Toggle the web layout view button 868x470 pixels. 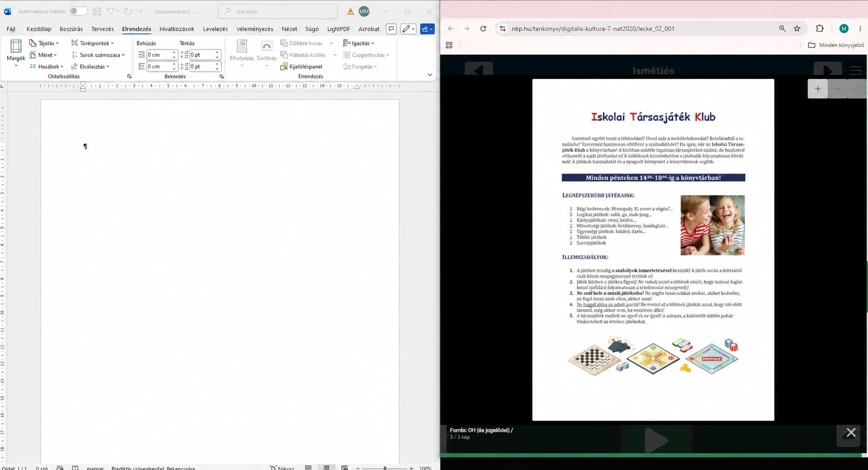pos(345,468)
